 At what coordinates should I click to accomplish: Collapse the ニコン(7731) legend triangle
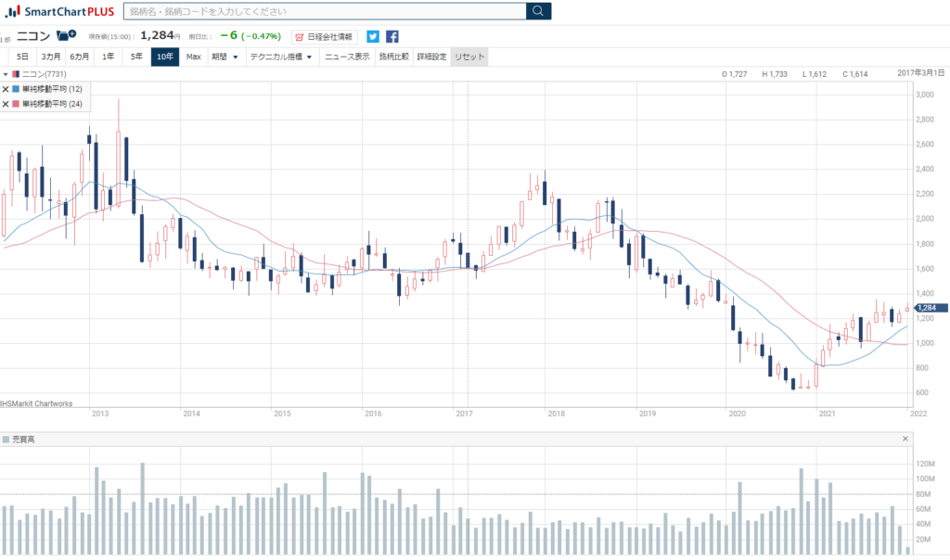click(6, 73)
